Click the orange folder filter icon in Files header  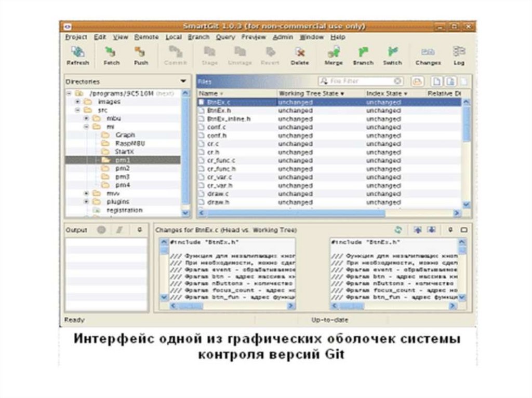417,81
